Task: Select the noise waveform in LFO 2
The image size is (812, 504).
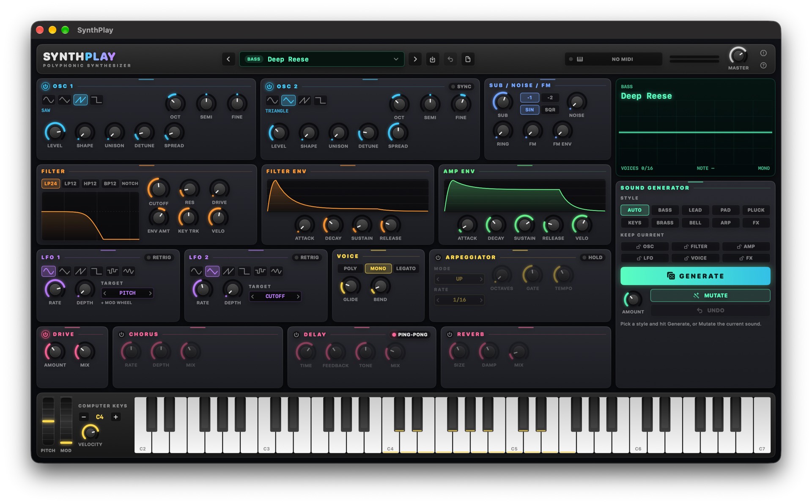Action: [277, 271]
